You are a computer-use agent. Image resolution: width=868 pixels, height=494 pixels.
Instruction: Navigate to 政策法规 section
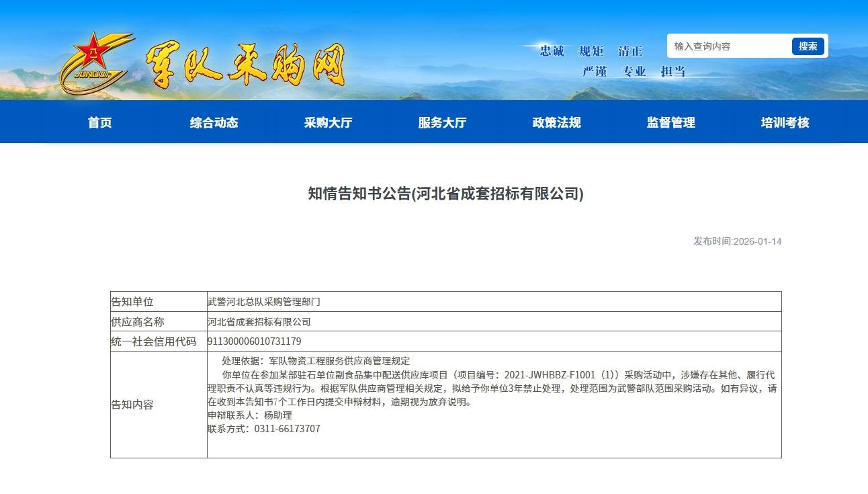tap(556, 122)
